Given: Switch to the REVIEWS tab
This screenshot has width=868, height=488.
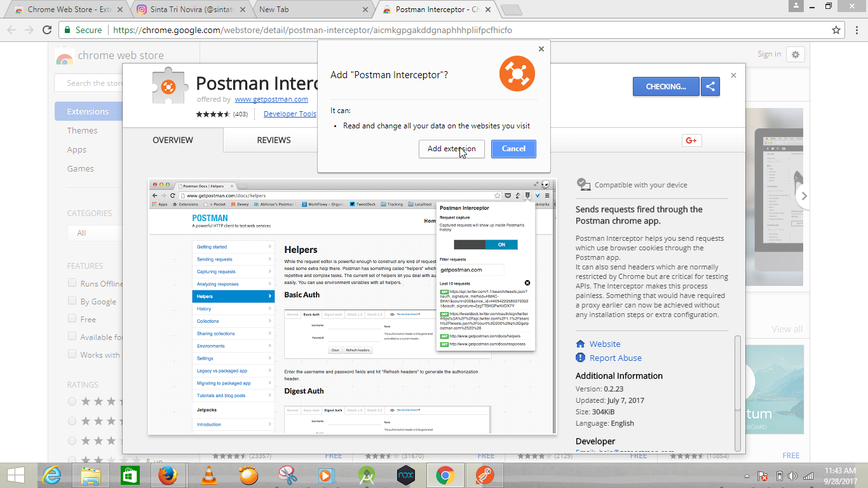Looking at the screenshot, I should point(274,140).
